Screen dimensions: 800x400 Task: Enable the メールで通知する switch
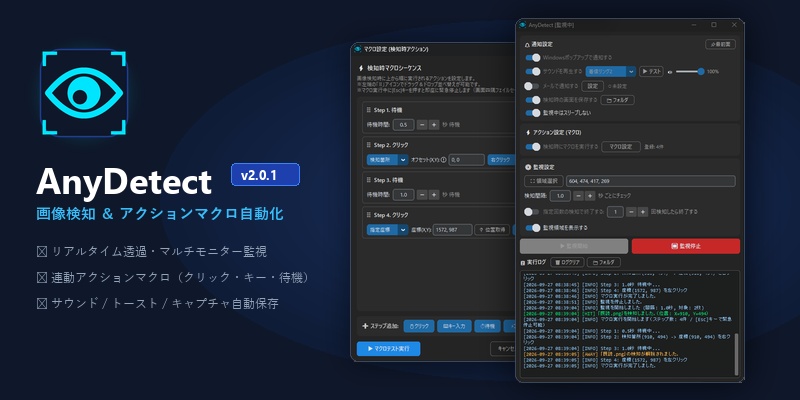(x=533, y=86)
